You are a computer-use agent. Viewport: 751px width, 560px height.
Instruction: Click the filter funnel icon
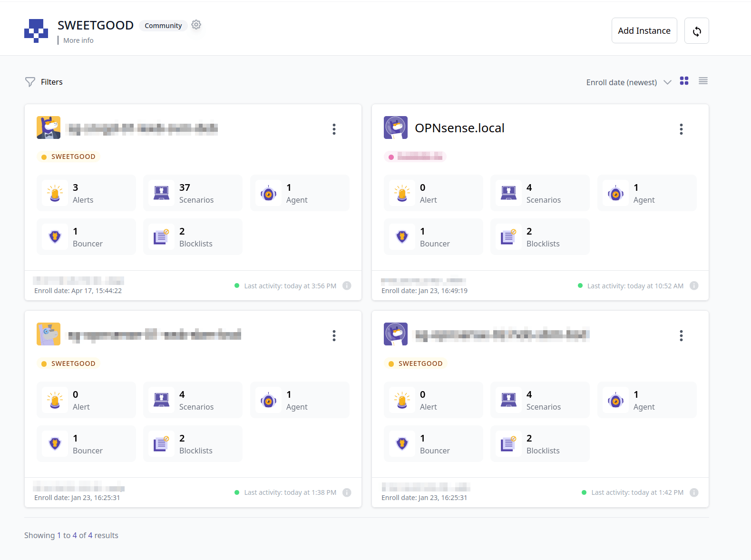pos(30,82)
